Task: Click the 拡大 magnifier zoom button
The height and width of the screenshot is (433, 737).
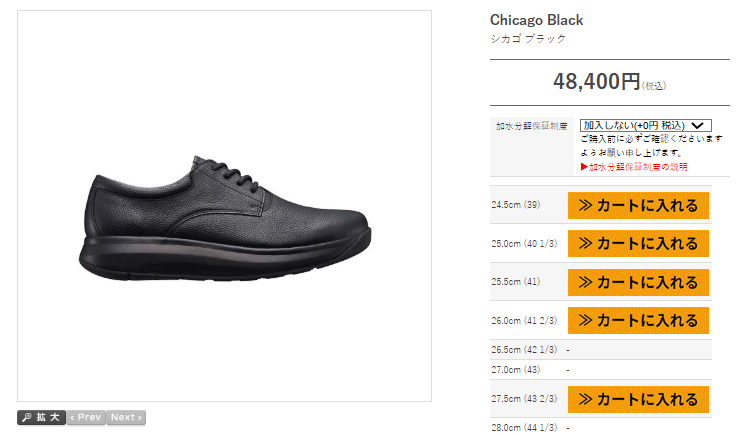Action: [x=41, y=417]
